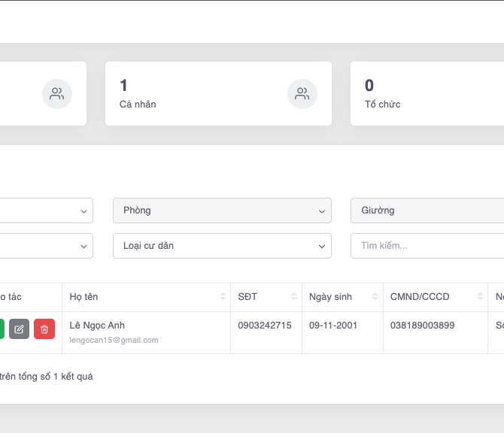Click the email lengocan15@gmail.com
The height and width of the screenshot is (433, 504).
coord(114,340)
